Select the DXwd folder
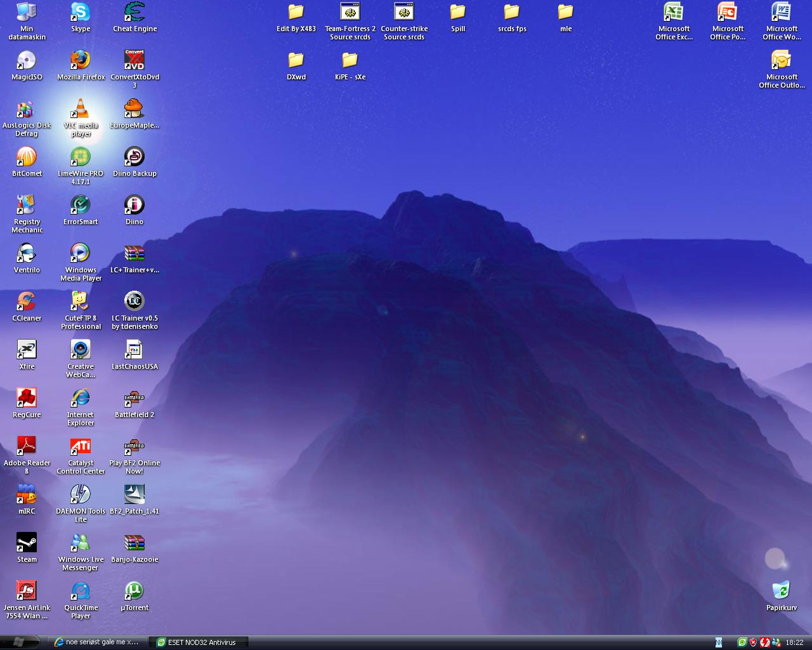812x650 pixels. pos(296,65)
